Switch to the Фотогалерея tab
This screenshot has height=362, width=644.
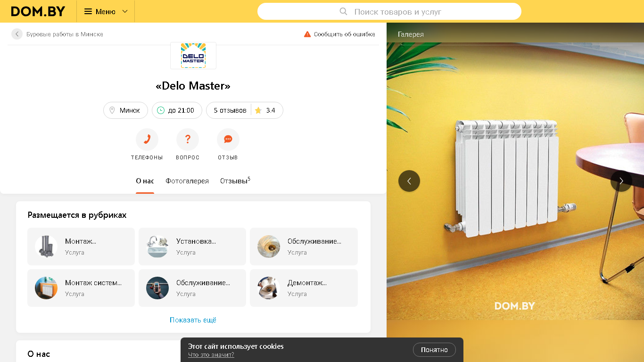pos(187,181)
